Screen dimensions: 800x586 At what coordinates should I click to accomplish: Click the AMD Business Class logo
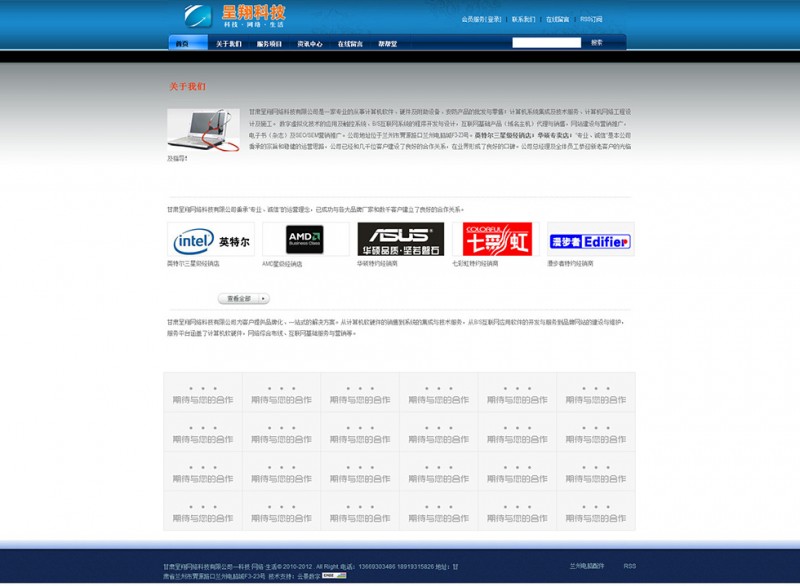tap(305, 240)
